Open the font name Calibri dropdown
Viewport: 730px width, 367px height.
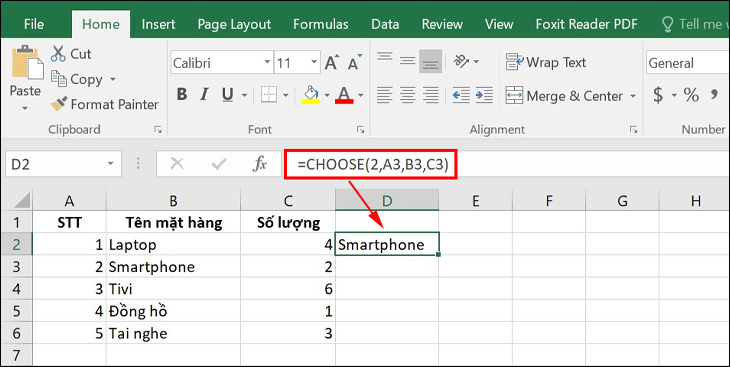[x=267, y=62]
